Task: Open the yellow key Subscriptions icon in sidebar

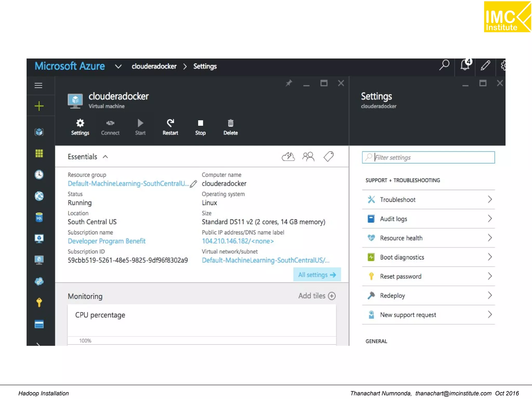Action: [39, 302]
